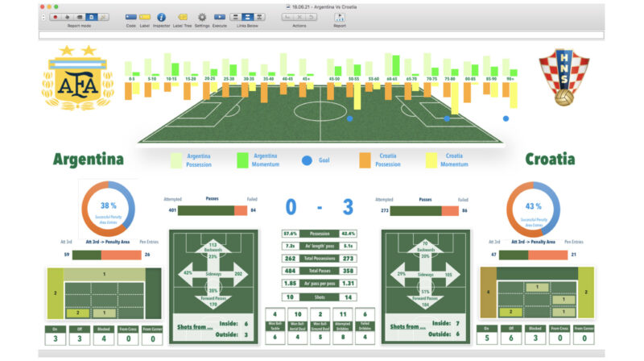The height and width of the screenshot is (361, 644).
Task: Select the highlighted middle Links Below segment
Action: [247, 17]
